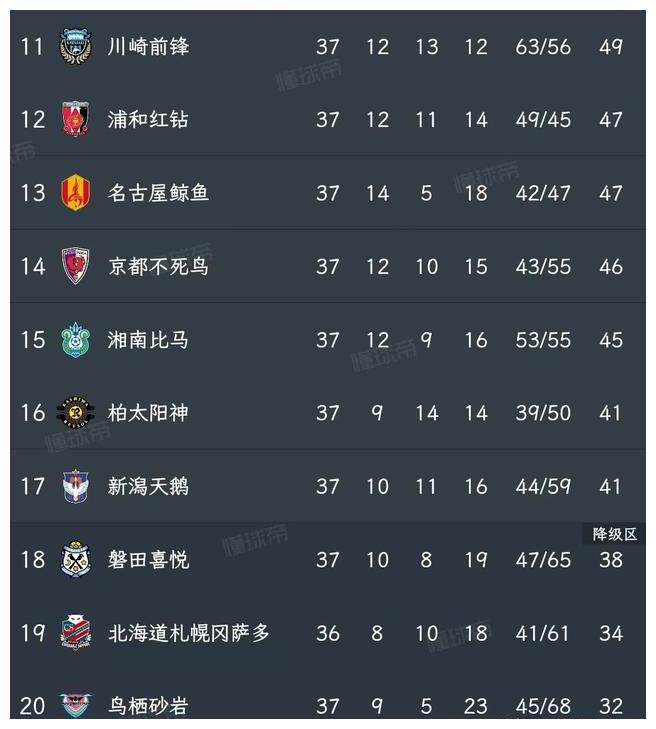Click the 45/68 goals value for 鸟栖砂岩
The width and height of the screenshot is (656, 729).
(x=543, y=706)
